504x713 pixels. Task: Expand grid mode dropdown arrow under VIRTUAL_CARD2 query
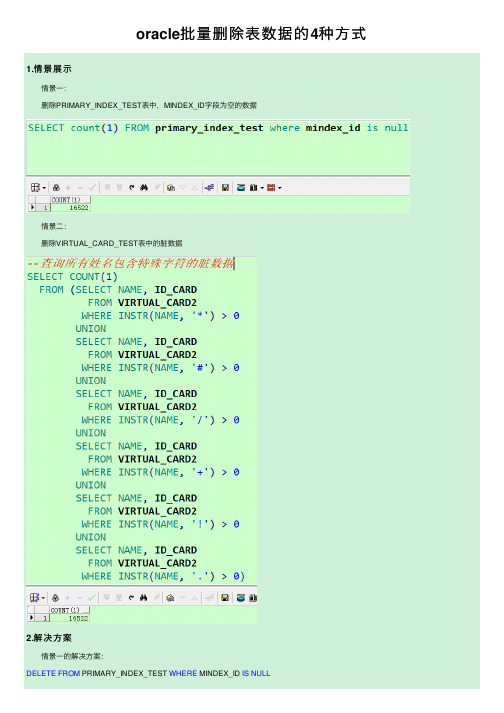[x=43, y=598]
